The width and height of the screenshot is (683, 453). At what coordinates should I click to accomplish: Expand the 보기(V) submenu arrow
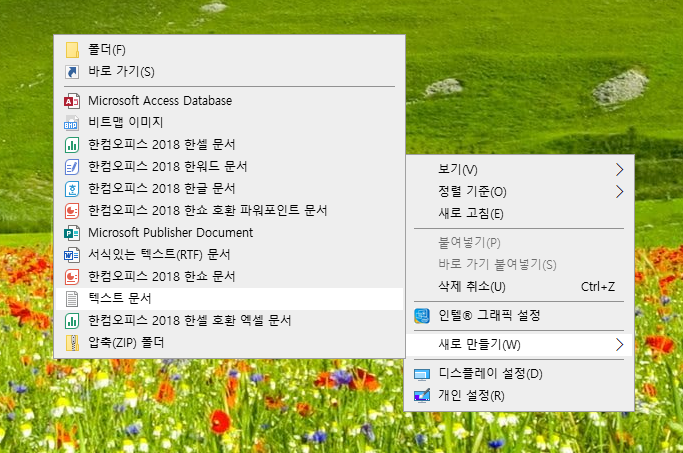click(619, 169)
